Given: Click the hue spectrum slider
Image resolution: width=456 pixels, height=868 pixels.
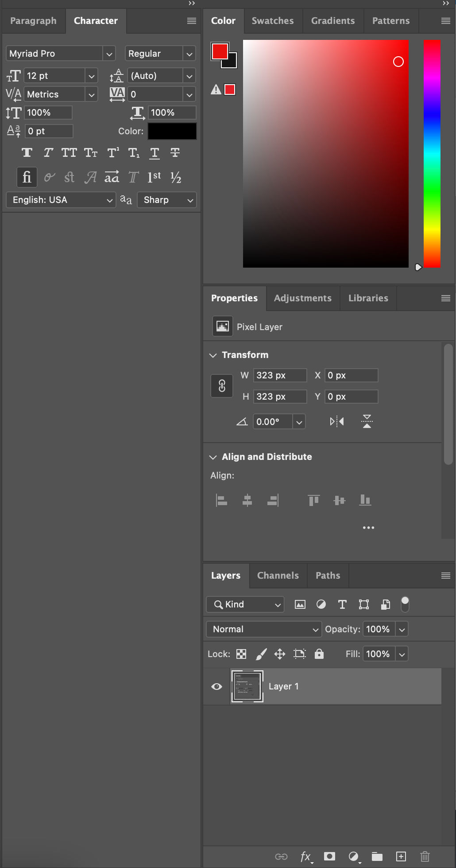Looking at the screenshot, I should click(x=432, y=154).
